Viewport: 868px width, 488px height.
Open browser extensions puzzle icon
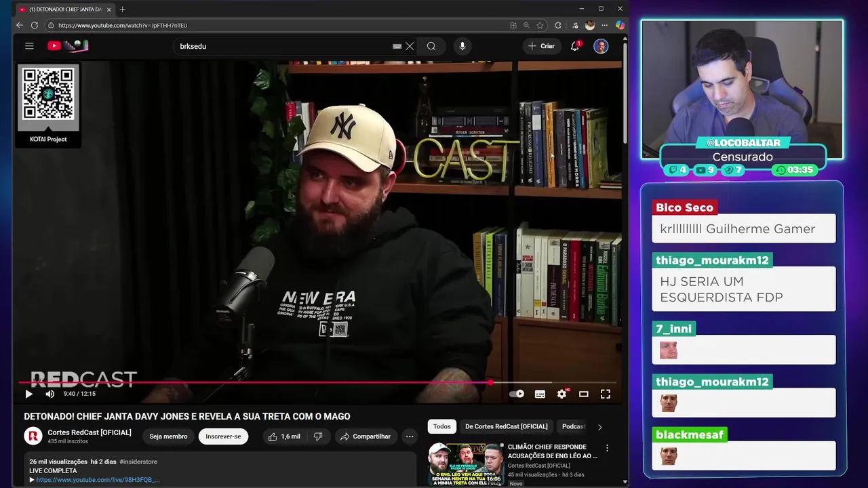(x=558, y=25)
